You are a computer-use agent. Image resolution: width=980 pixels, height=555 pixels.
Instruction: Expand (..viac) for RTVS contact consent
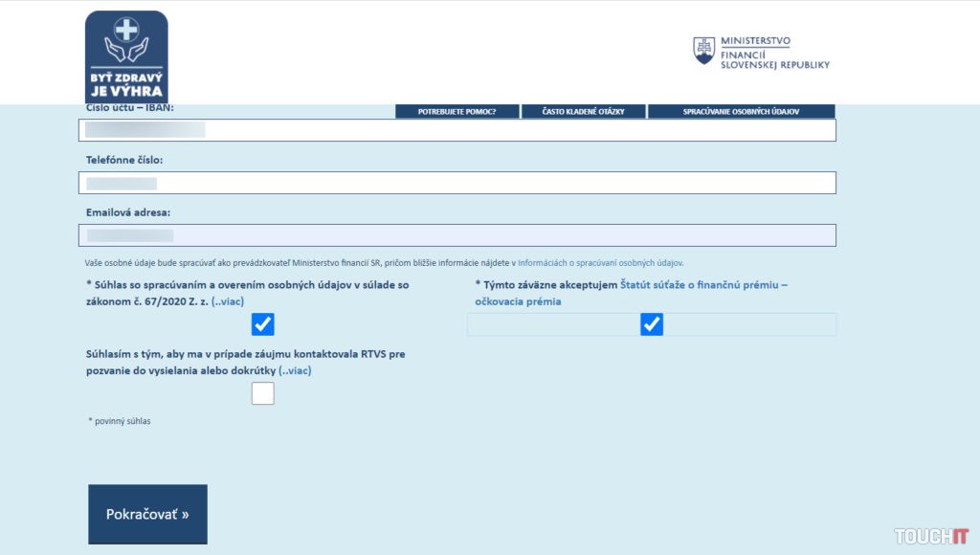click(x=295, y=370)
